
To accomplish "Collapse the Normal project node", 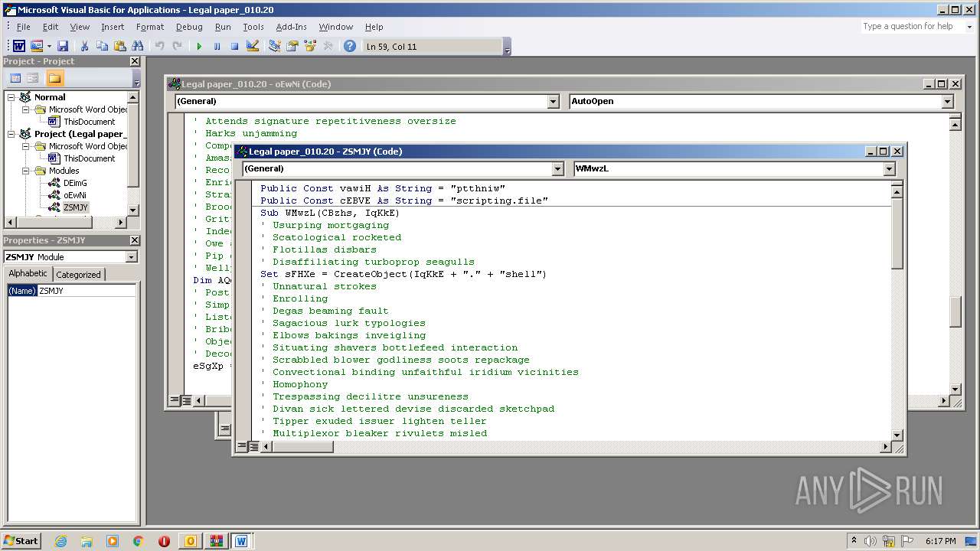I will tap(11, 97).
